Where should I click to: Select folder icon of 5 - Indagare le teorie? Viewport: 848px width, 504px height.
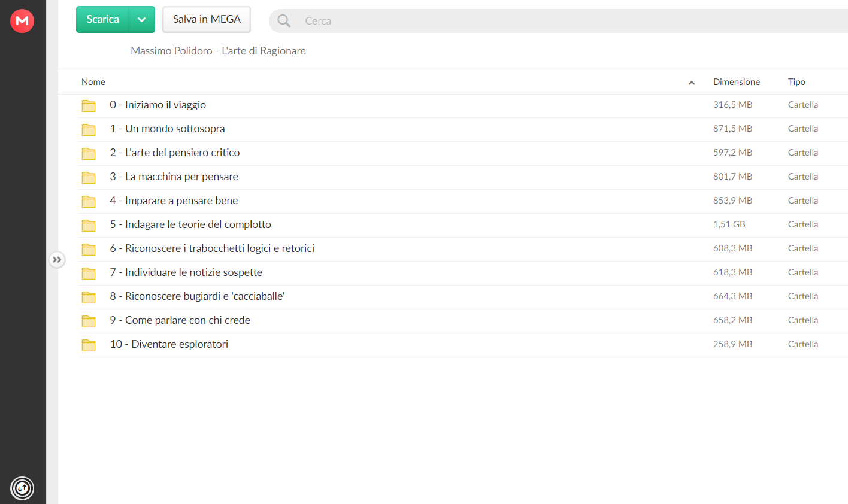pos(89,226)
